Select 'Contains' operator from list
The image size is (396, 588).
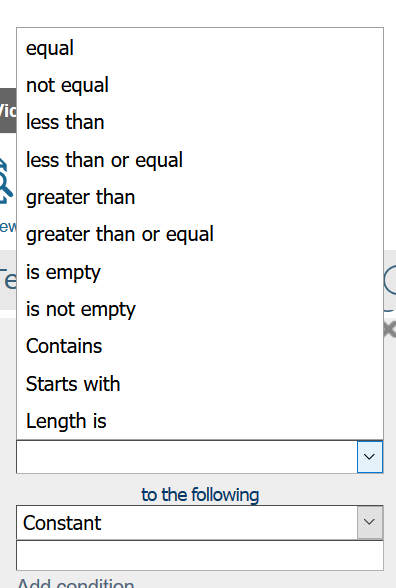point(200,346)
